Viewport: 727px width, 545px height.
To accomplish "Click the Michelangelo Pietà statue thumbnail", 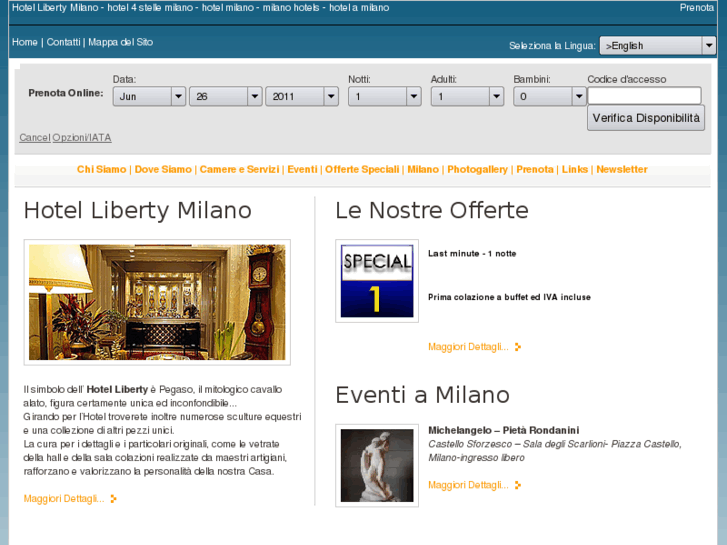I will point(377,465).
